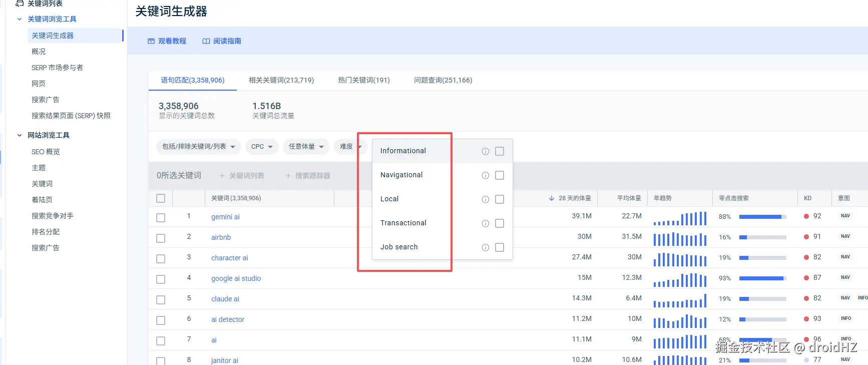Open keyword link character ai
Image resolution: width=868 pixels, height=365 pixels.
point(229,258)
